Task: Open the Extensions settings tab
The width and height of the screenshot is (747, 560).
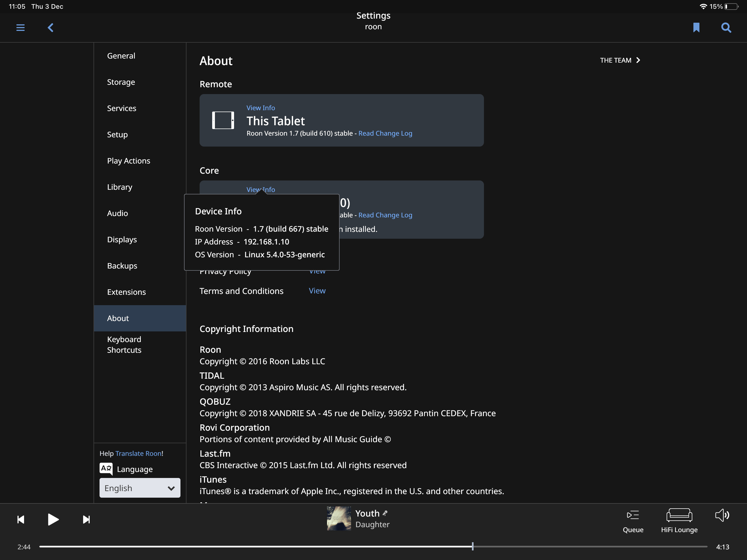Action: click(140, 292)
